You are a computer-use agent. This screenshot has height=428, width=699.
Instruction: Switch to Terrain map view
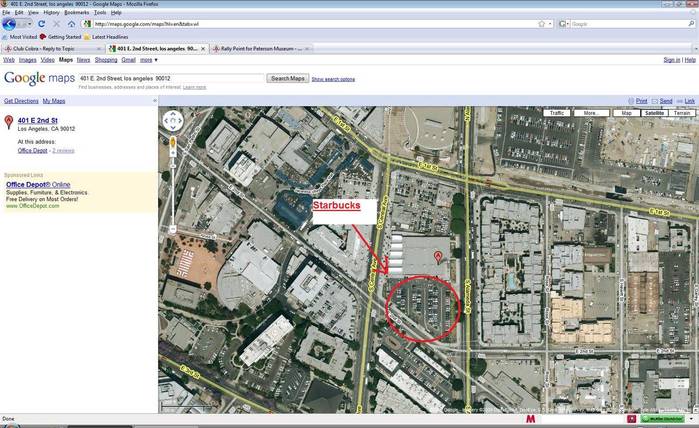click(682, 113)
